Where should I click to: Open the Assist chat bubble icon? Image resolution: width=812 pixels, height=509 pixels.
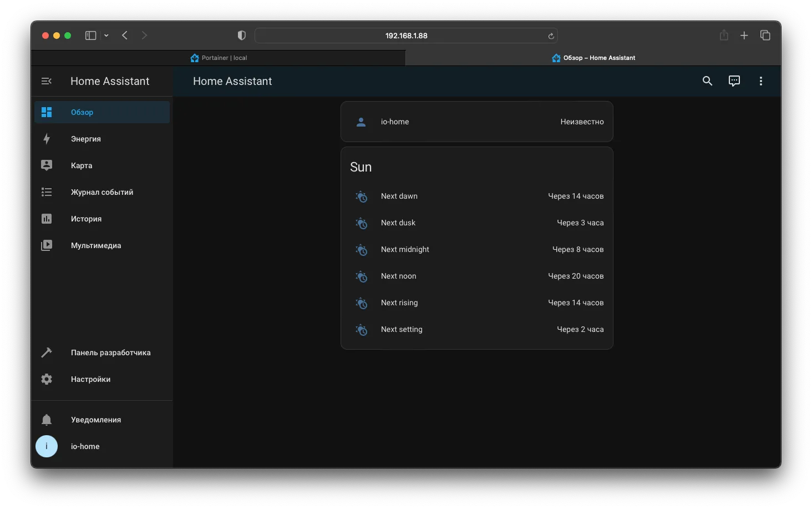(734, 81)
